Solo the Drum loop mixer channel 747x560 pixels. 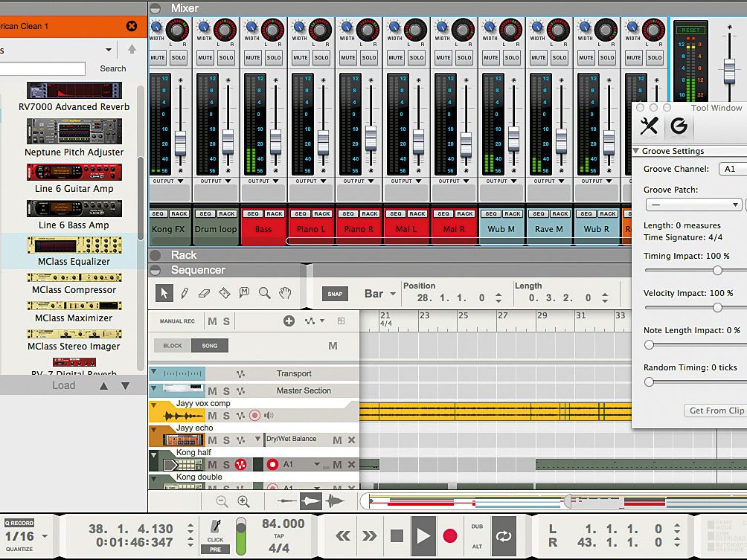click(226, 57)
